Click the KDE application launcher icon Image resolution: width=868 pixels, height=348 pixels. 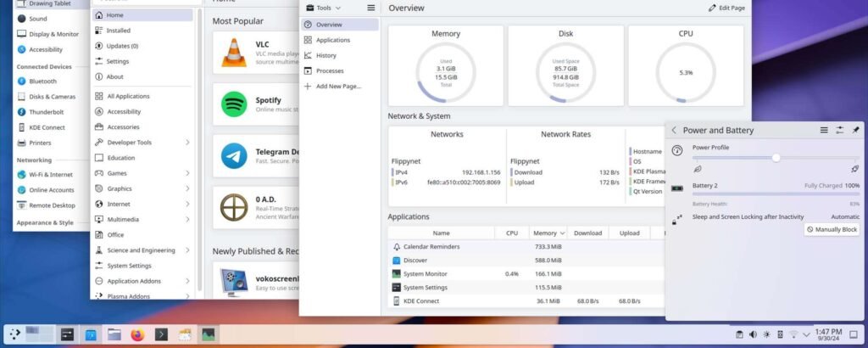pyautogui.click(x=14, y=334)
